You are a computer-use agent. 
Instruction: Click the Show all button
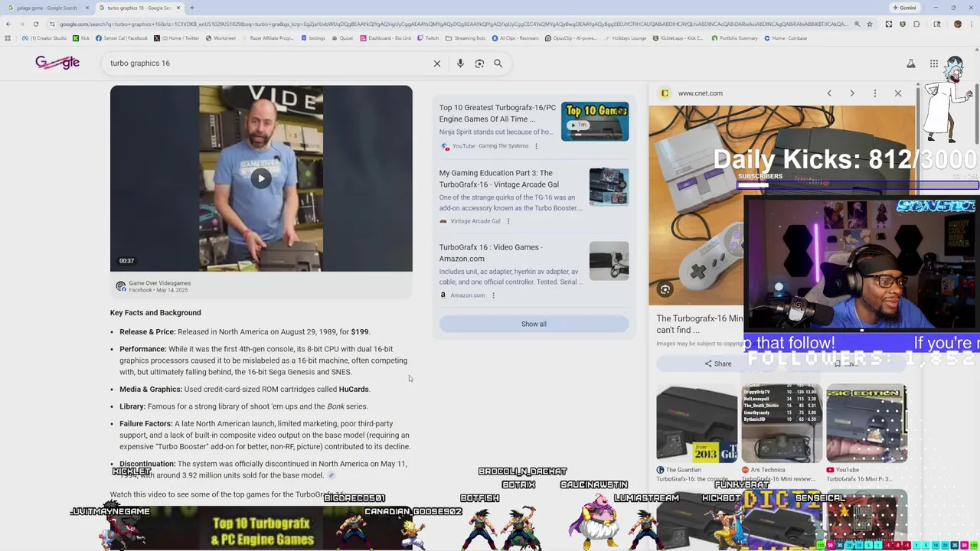tap(534, 324)
